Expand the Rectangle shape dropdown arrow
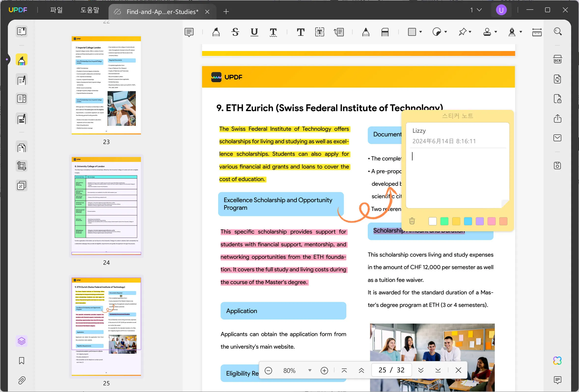Viewport: 579px width, 392px height. coord(421,32)
